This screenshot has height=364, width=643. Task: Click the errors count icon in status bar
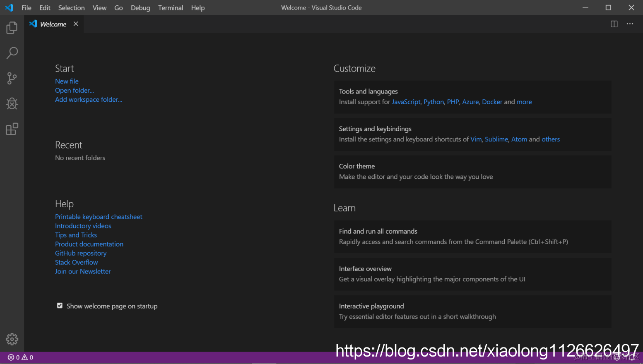14,357
